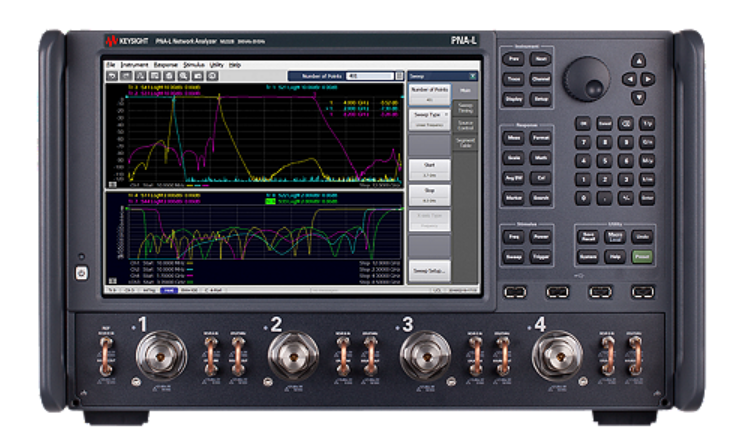This screenshot has height=438, width=729.
Task: Open the Response menu
Action: tap(166, 65)
